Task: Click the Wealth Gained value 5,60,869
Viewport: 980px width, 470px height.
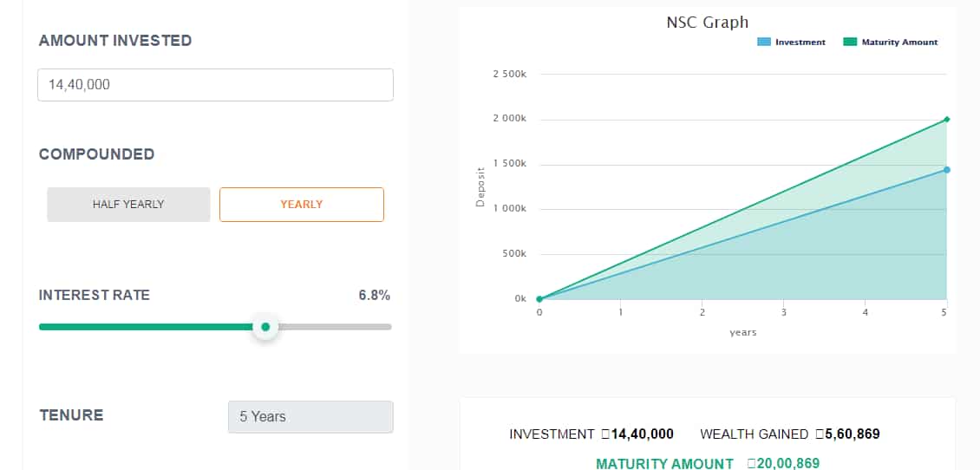Action: click(853, 434)
